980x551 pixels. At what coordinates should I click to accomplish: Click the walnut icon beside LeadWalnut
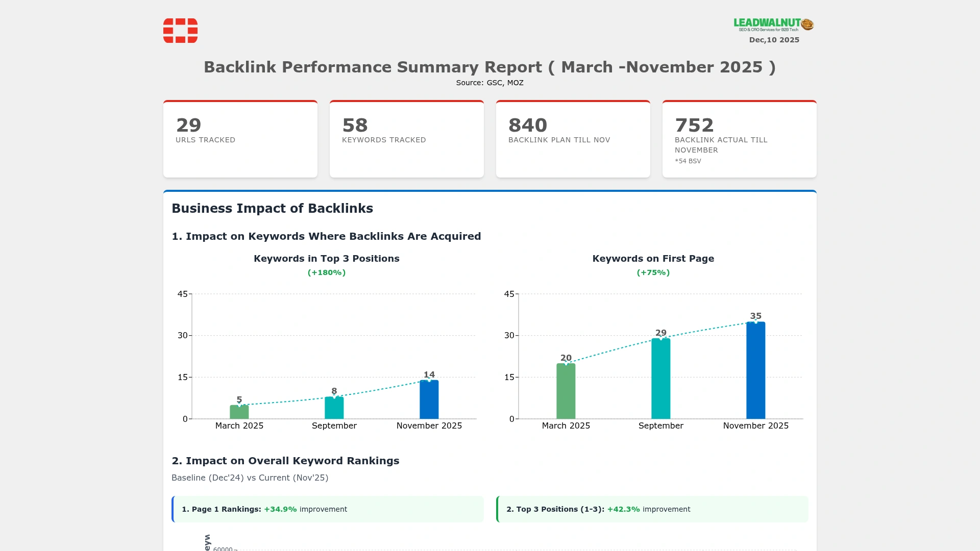click(x=807, y=24)
